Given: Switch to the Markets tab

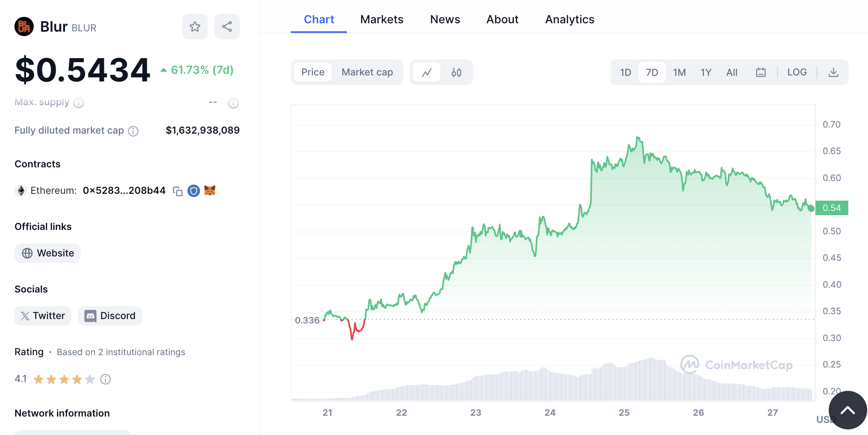Looking at the screenshot, I should [x=381, y=19].
